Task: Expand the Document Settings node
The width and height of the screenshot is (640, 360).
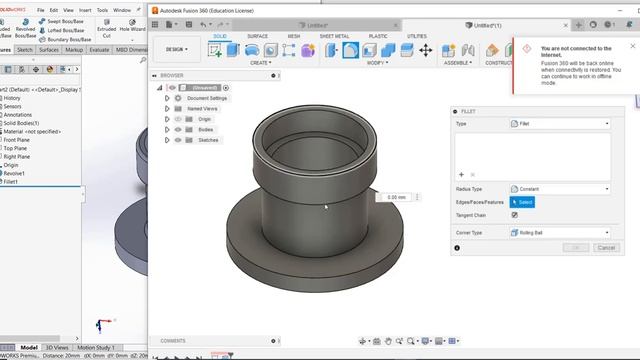Action: [x=167, y=98]
